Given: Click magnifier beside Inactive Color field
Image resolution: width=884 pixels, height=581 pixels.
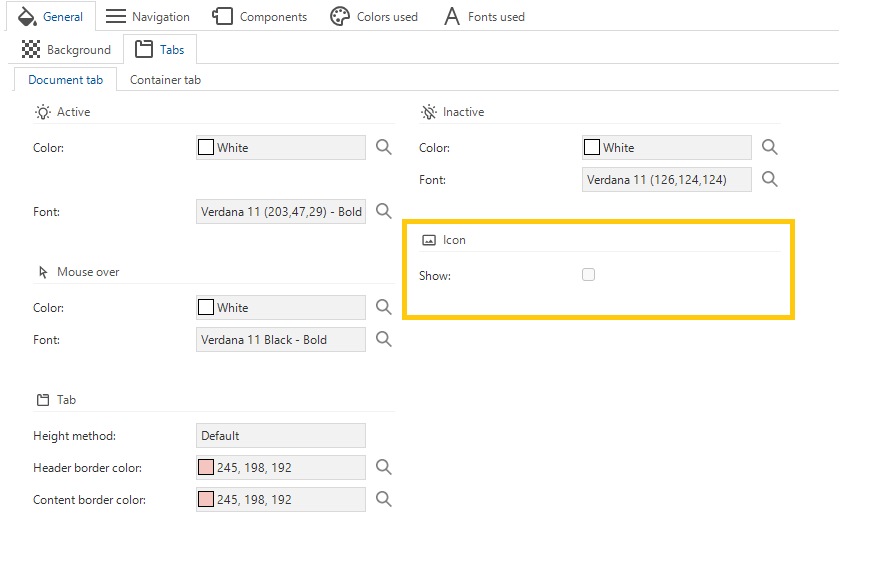Looking at the screenshot, I should (770, 147).
